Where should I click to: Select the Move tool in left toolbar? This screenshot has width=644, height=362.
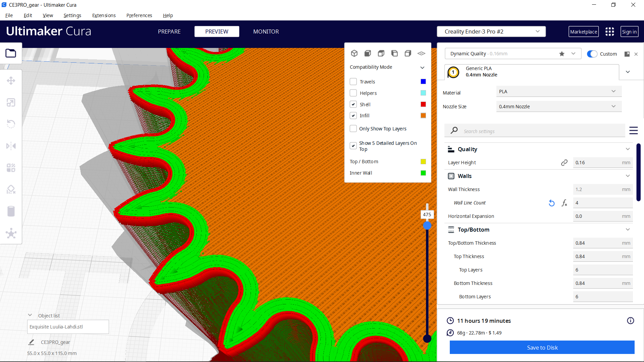pos(11,81)
